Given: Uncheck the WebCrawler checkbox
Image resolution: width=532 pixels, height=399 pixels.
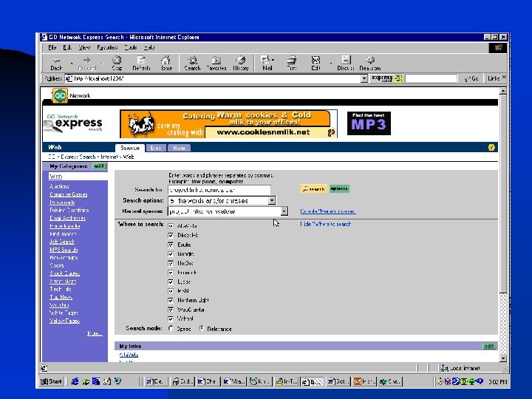Looking at the screenshot, I should pos(171,310).
